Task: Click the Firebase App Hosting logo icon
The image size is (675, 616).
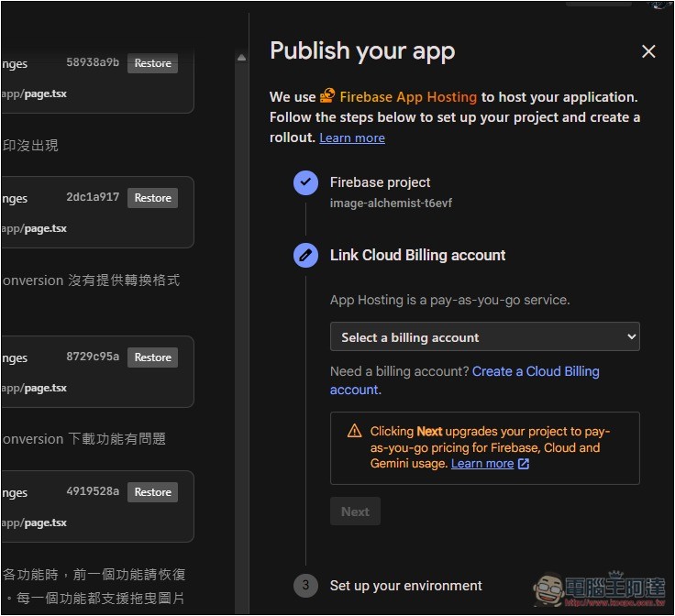Action: click(x=327, y=96)
